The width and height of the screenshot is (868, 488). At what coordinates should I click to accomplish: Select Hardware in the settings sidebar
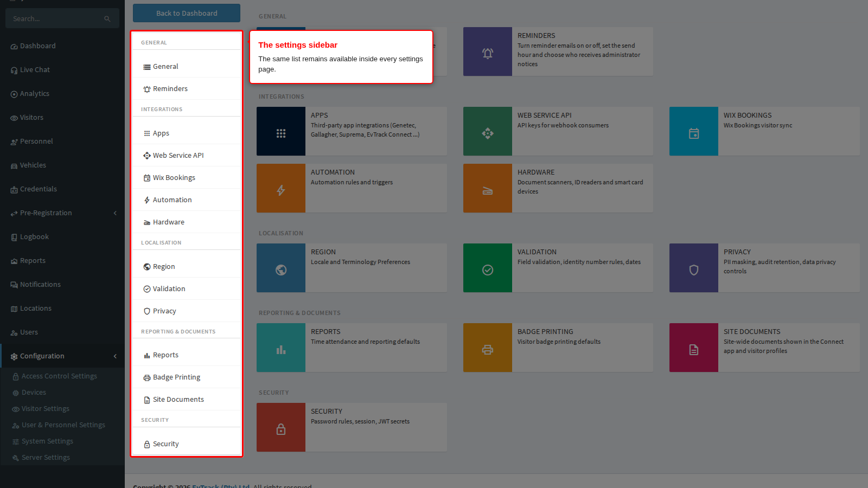pyautogui.click(x=187, y=222)
